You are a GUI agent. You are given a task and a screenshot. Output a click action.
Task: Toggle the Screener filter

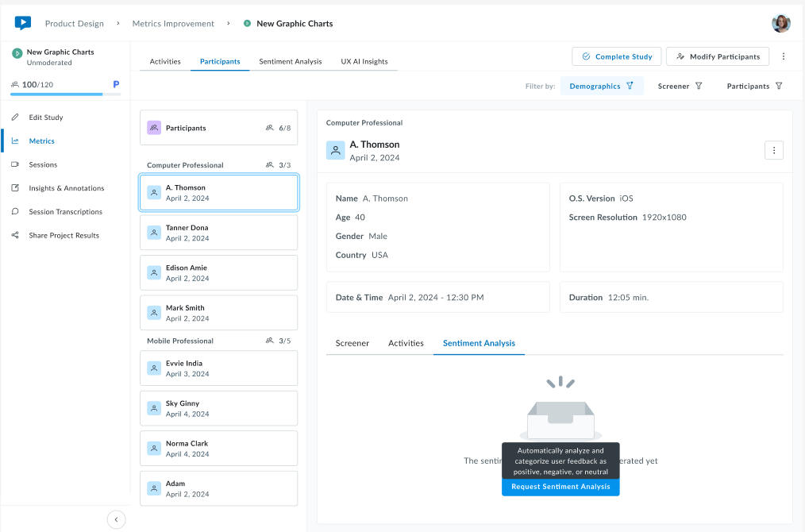(680, 86)
